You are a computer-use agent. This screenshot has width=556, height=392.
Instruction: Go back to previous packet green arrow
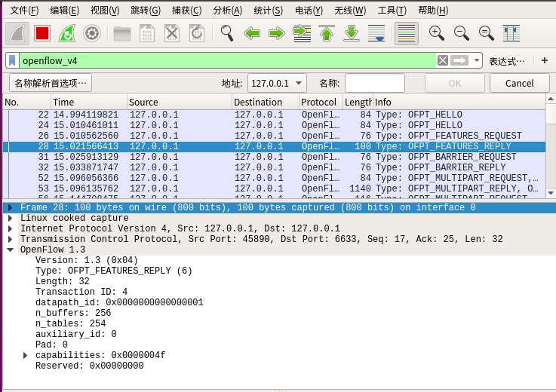[x=252, y=34]
